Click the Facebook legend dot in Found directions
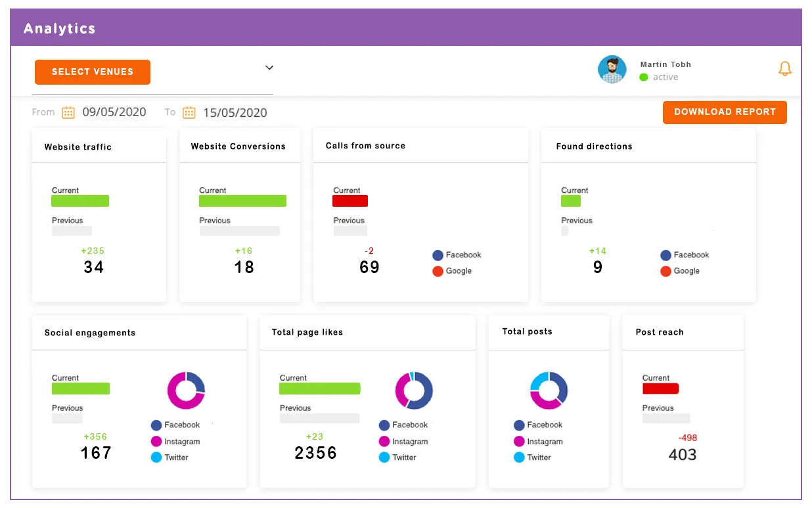This screenshot has height=508, width=812. point(665,255)
